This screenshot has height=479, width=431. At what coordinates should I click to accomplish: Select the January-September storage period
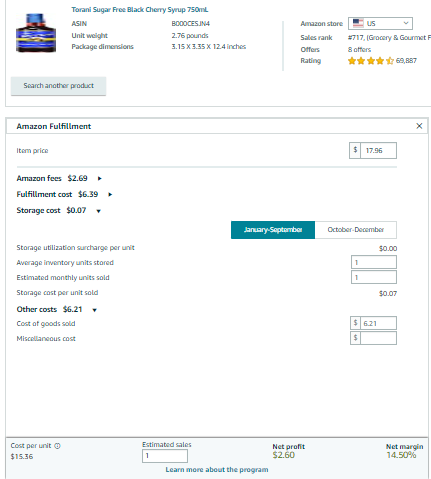point(273,230)
